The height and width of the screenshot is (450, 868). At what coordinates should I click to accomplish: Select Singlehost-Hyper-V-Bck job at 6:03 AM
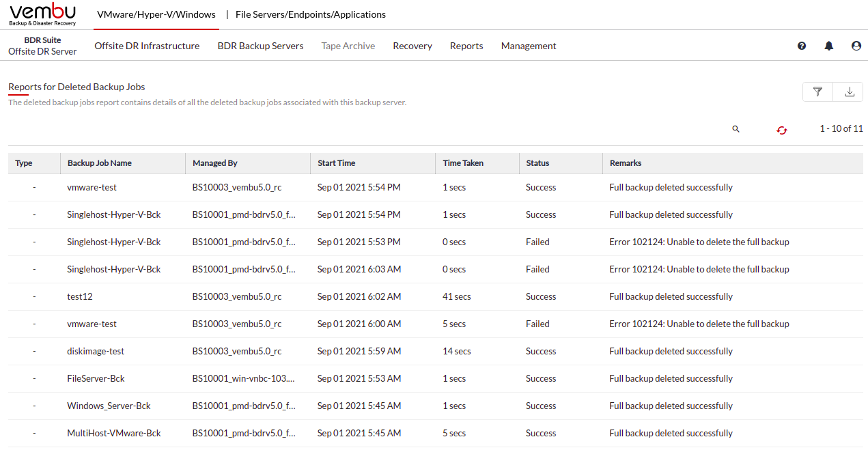[x=114, y=269]
